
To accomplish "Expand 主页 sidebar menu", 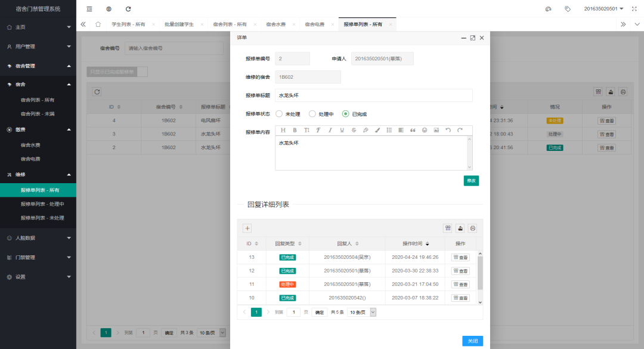I will [x=38, y=27].
